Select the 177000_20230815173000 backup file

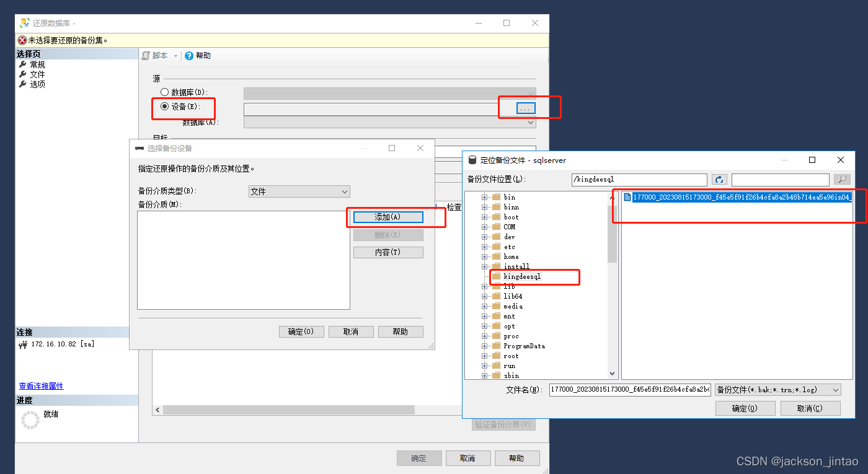tap(742, 197)
